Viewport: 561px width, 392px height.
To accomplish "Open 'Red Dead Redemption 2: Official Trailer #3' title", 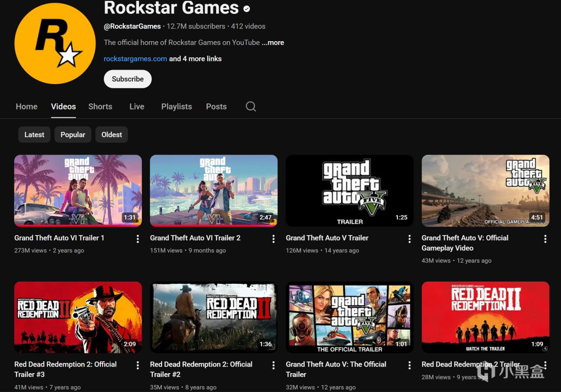I will pos(66,369).
